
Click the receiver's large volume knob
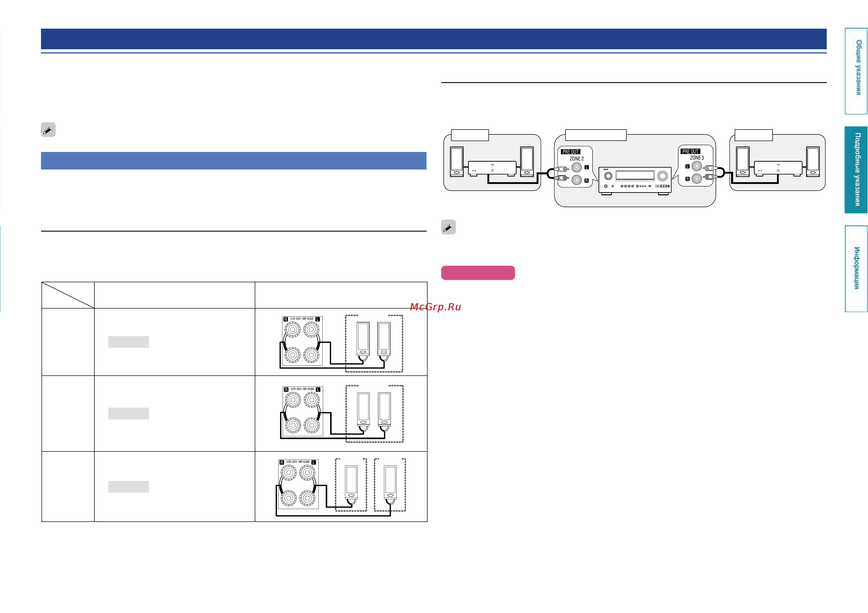point(662,176)
